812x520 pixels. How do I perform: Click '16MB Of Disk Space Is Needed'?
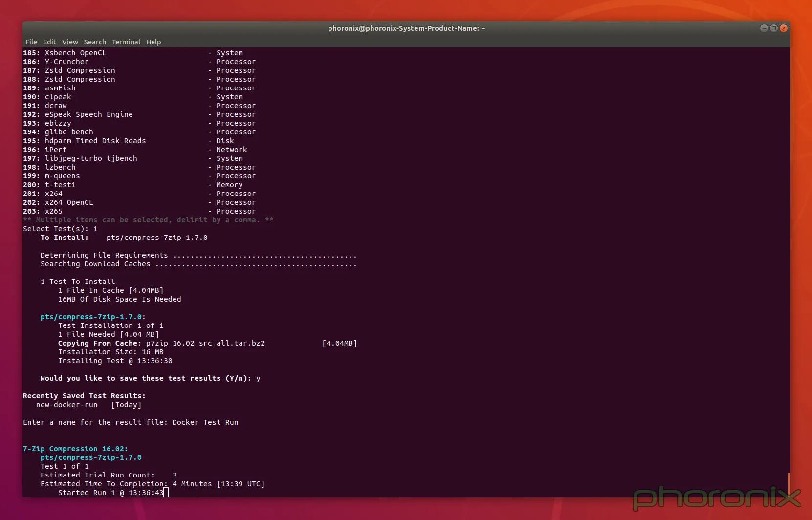pyautogui.click(x=120, y=299)
